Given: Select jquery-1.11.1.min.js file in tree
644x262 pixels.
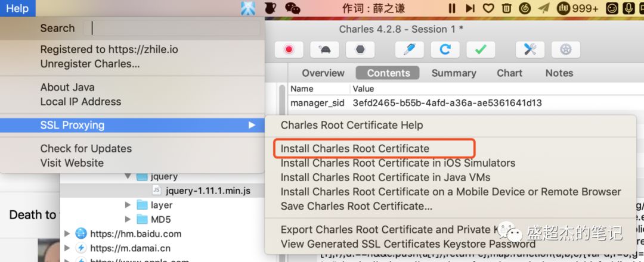Looking at the screenshot, I should tap(208, 191).
